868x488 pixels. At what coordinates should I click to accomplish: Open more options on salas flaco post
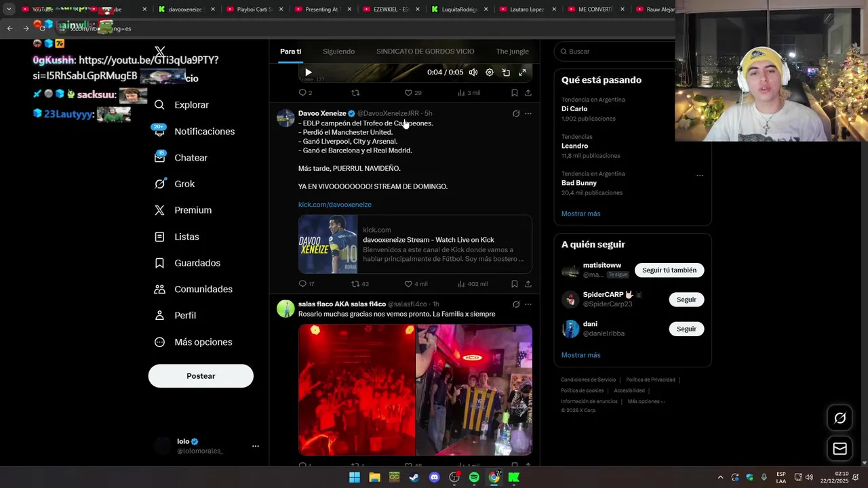[x=528, y=304]
